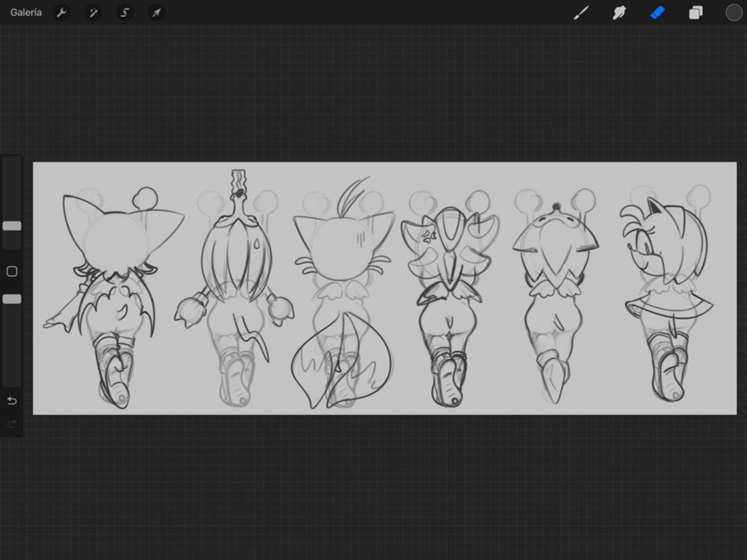Screen dimensions: 747x560
Task: Select the Smudge finger tool
Action: pos(619,13)
